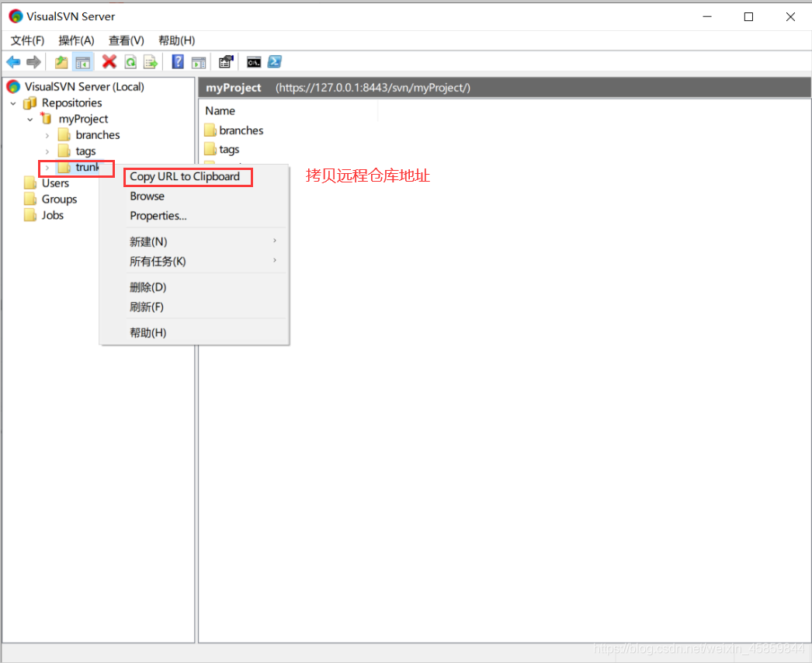The width and height of the screenshot is (812, 663).
Task: Select the trunk folder in tree
Action: click(87, 167)
